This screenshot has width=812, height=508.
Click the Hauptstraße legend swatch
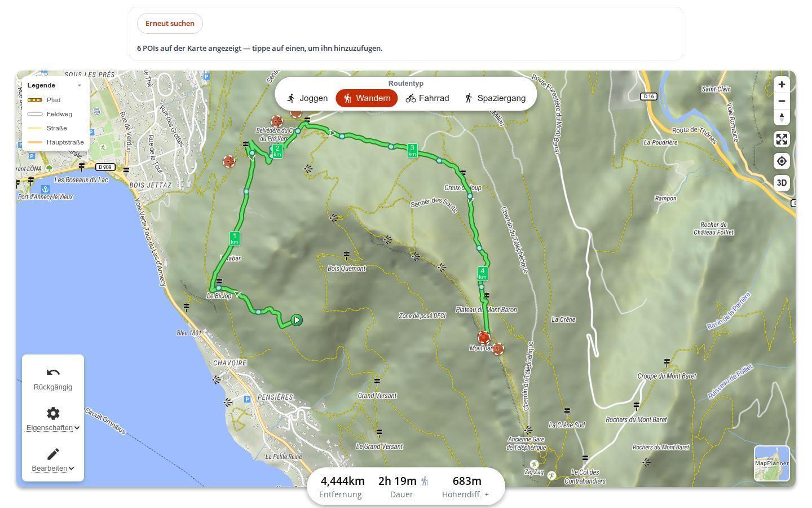point(35,142)
